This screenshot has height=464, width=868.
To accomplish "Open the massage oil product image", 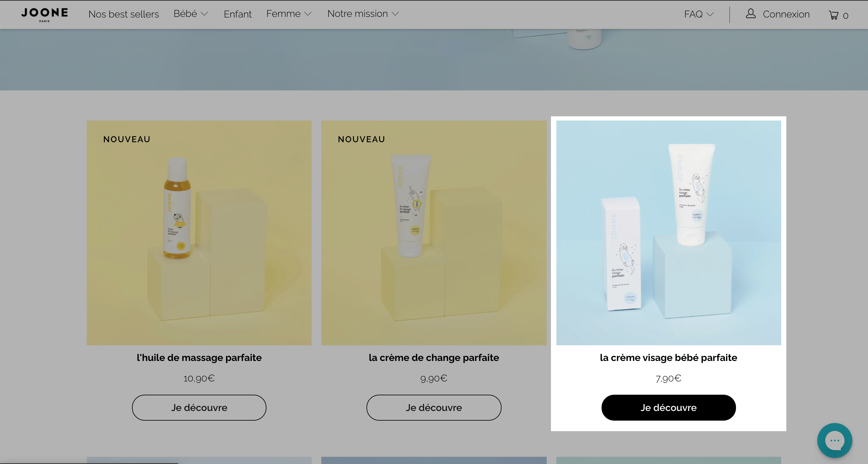I will [199, 233].
